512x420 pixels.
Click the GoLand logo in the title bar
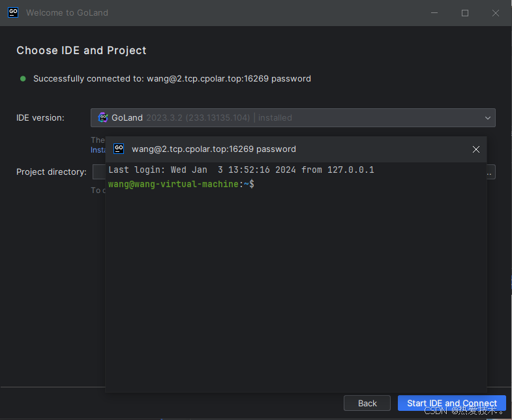(13, 13)
